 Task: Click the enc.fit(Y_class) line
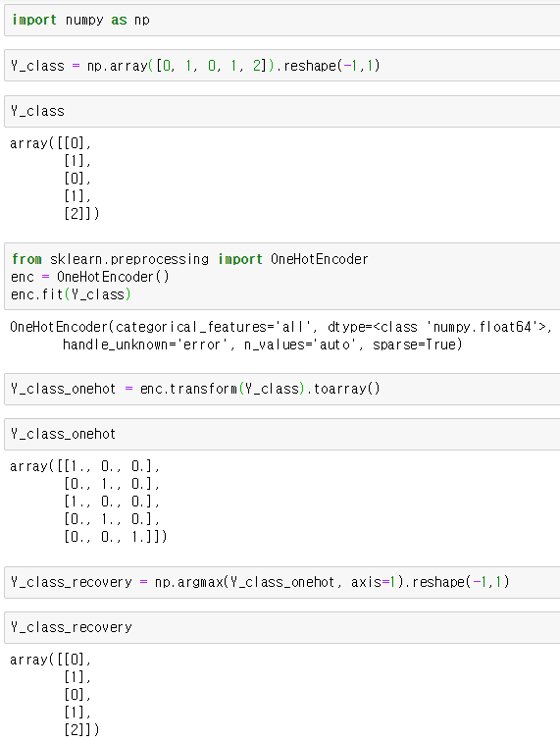tap(71, 294)
